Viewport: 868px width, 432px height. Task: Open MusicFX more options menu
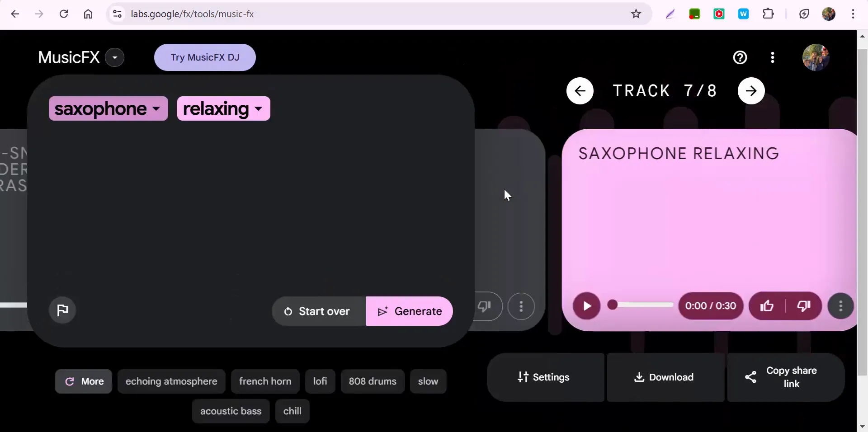point(773,57)
